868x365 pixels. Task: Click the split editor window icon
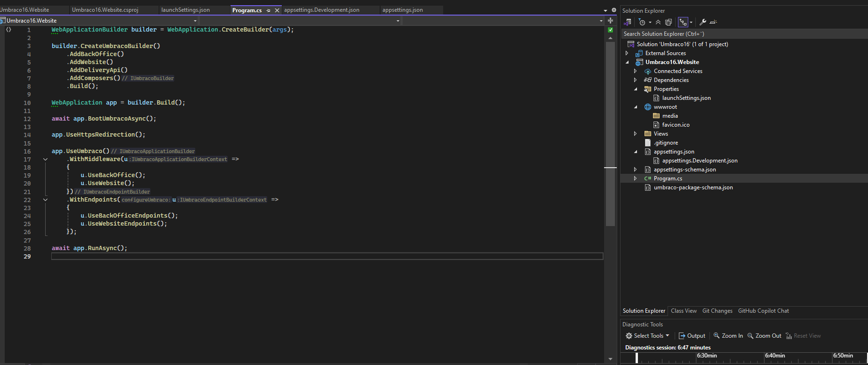[610, 21]
